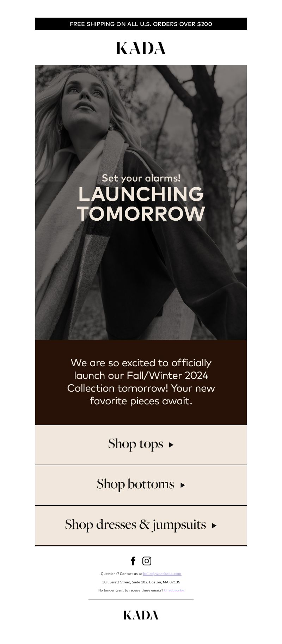Viewport: 282px width, 644px height.
Task: Click the Questions? Contact us text
Action: 121,574
